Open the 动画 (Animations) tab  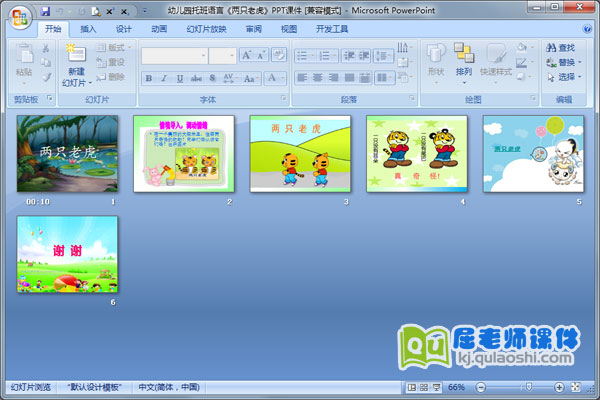point(159,29)
